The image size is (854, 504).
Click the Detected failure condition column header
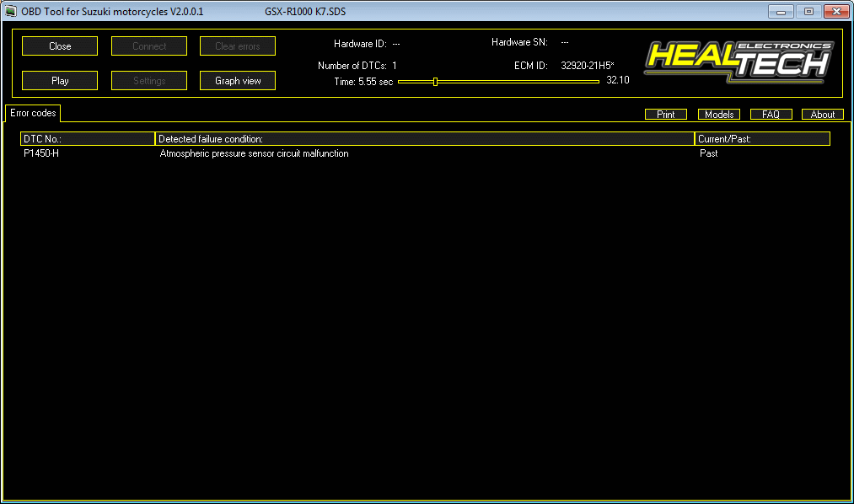425,139
